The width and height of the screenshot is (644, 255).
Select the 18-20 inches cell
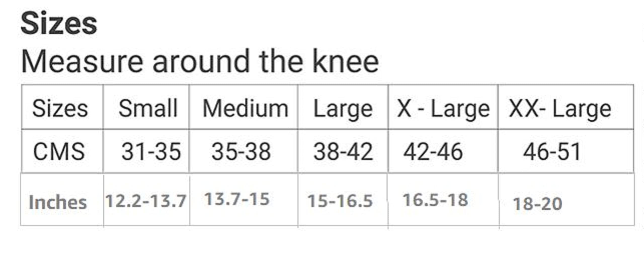click(537, 203)
